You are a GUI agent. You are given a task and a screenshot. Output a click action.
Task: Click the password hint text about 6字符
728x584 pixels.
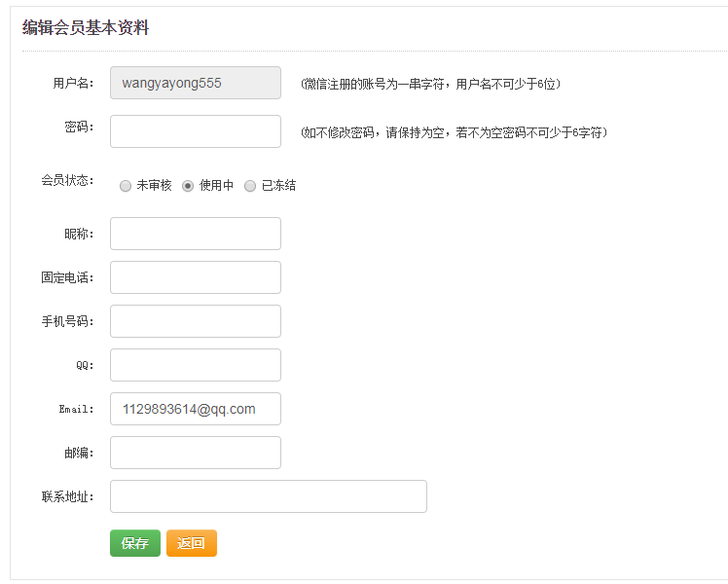click(455, 132)
